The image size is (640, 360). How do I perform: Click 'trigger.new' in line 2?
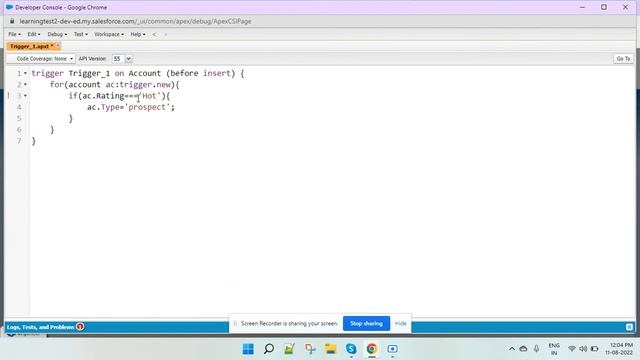click(145, 84)
